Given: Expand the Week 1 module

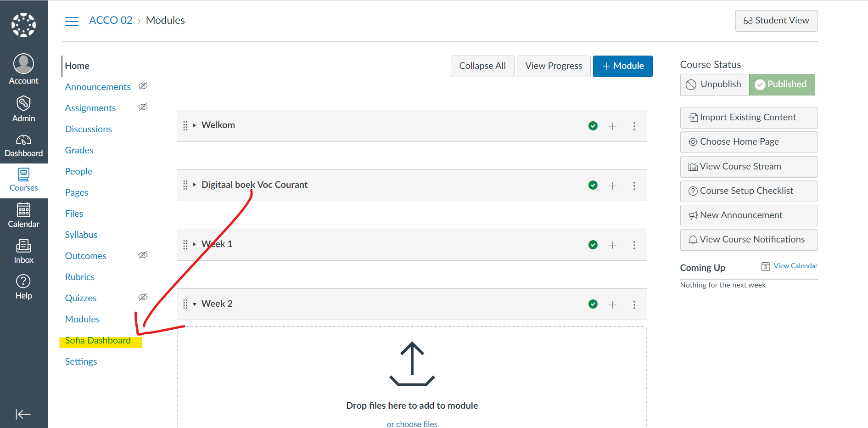Looking at the screenshot, I should coord(195,244).
